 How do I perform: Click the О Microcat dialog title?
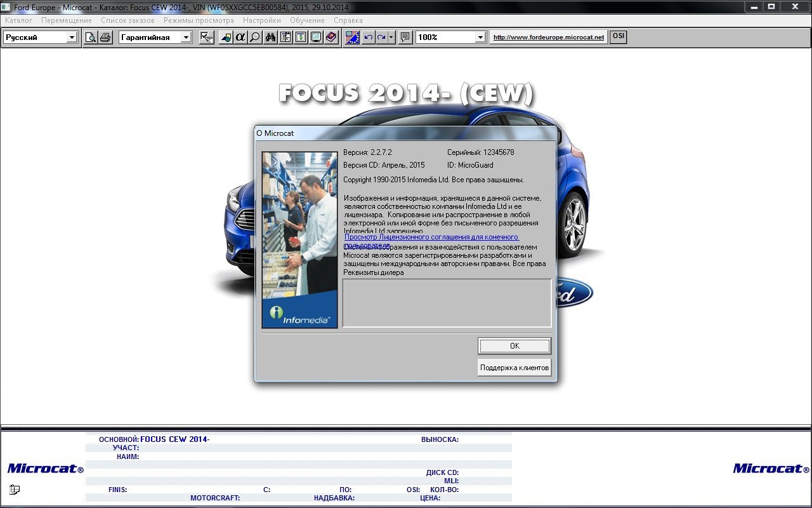[x=275, y=133]
